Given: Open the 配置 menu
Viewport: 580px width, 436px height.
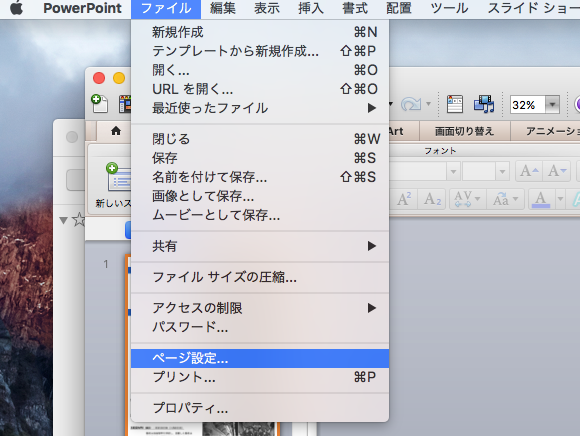Looking at the screenshot, I should (399, 8).
